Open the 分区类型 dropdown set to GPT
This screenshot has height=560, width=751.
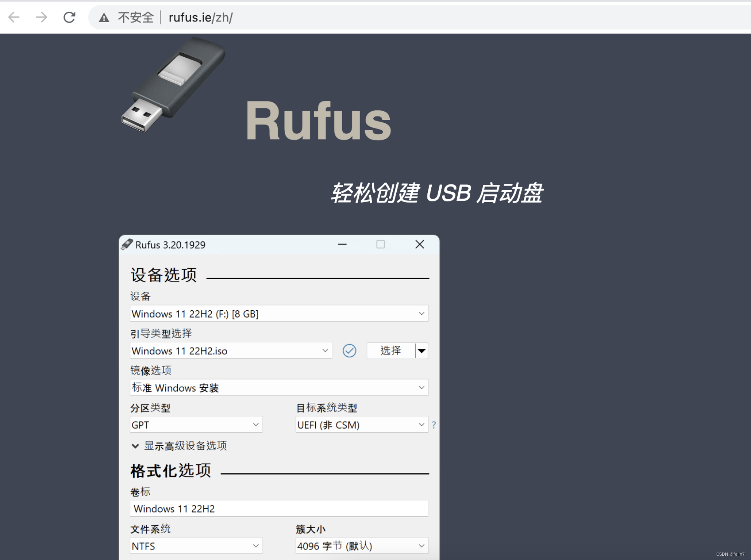click(196, 424)
